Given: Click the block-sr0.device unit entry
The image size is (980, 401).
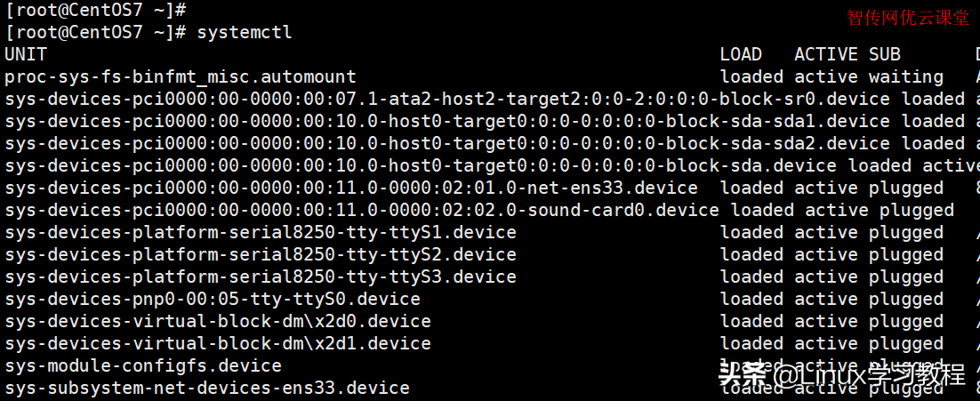Looking at the screenshot, I should click(x=447, y=100).
